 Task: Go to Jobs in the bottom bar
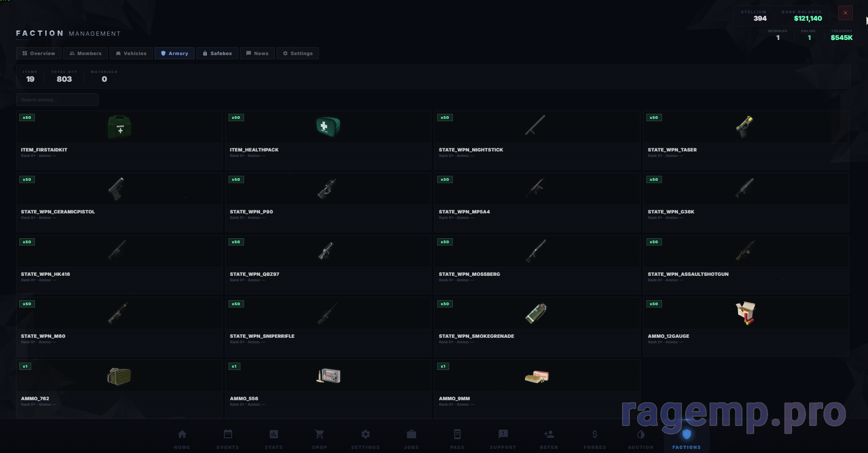tap(411, 439)
